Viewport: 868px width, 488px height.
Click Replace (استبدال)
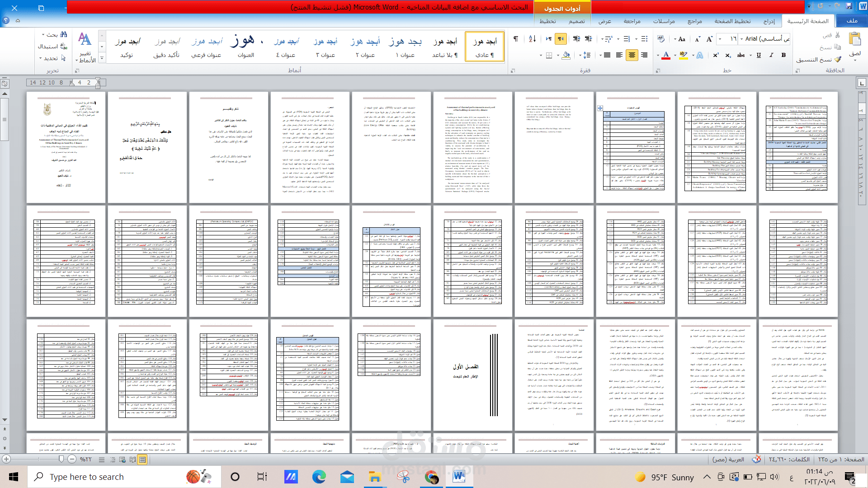[52, 46]
